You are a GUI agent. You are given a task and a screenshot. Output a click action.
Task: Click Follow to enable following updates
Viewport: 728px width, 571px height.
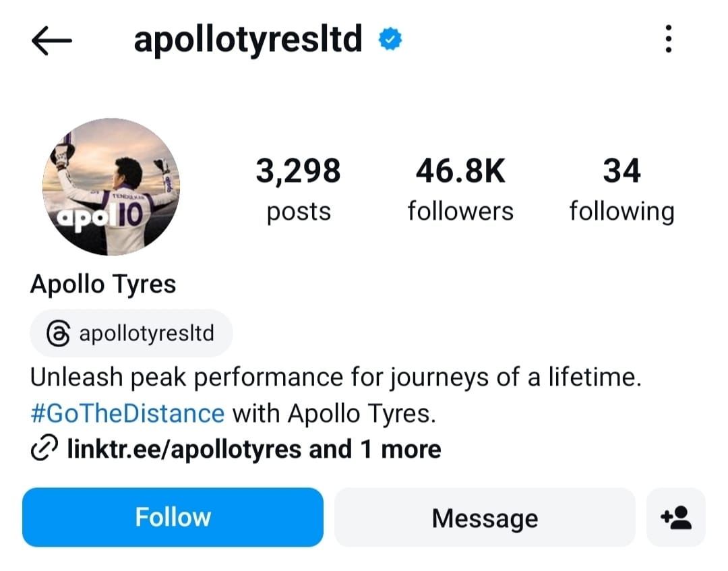tap(173, 517)
